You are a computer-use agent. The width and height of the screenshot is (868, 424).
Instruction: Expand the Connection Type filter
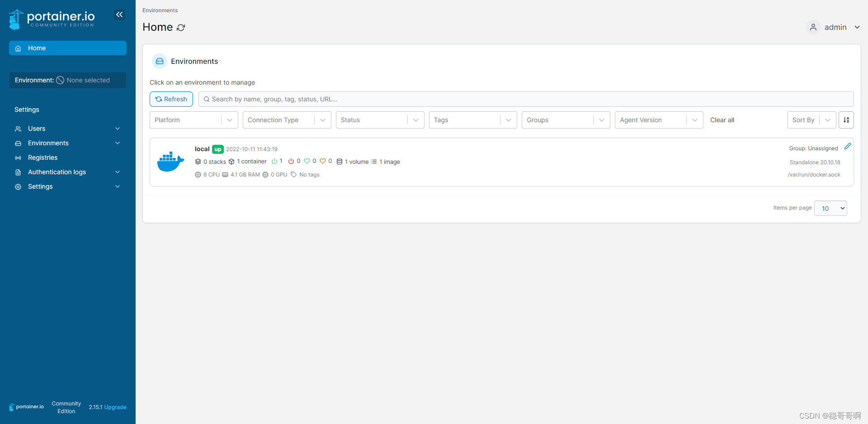287,120
